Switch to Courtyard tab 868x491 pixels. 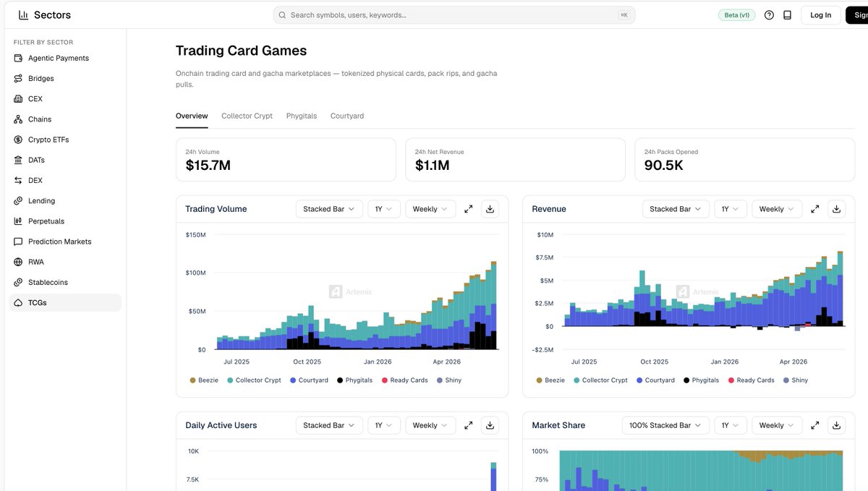347,116
